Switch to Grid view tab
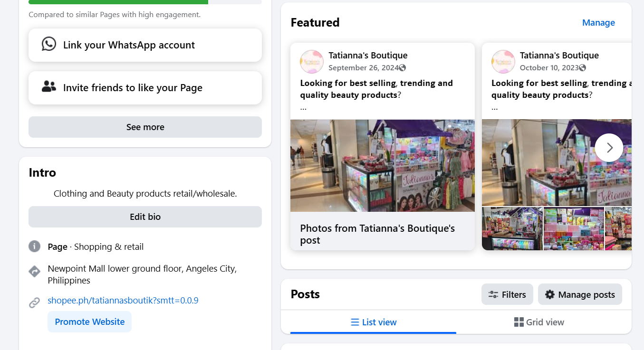The width and height of the screenshot is (644, 350). pyautogui.click(x=539, y=322)
